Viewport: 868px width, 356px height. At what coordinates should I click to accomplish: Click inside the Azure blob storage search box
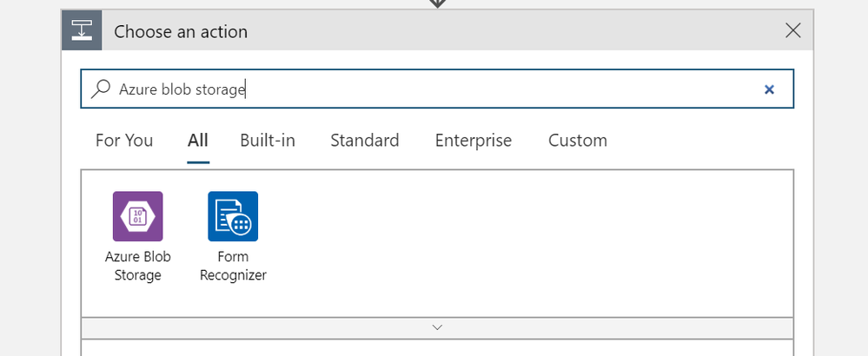437,89
